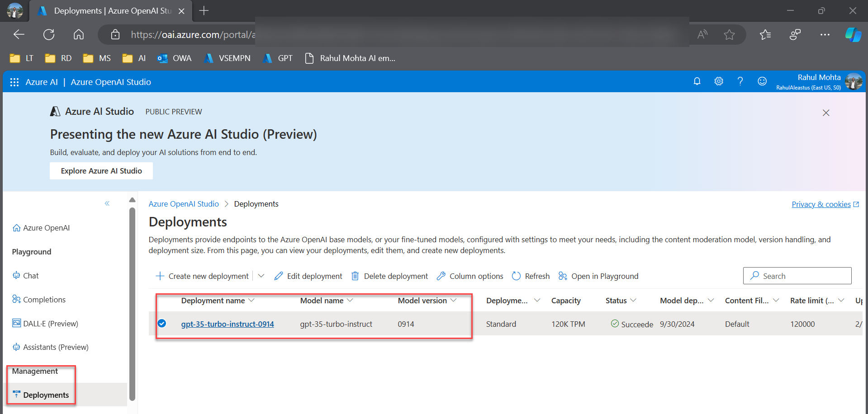The width and height of the screenshot is (868, 414).
Task: Open the Deployme... column dropdown
Action: click(x=537, y=300)
